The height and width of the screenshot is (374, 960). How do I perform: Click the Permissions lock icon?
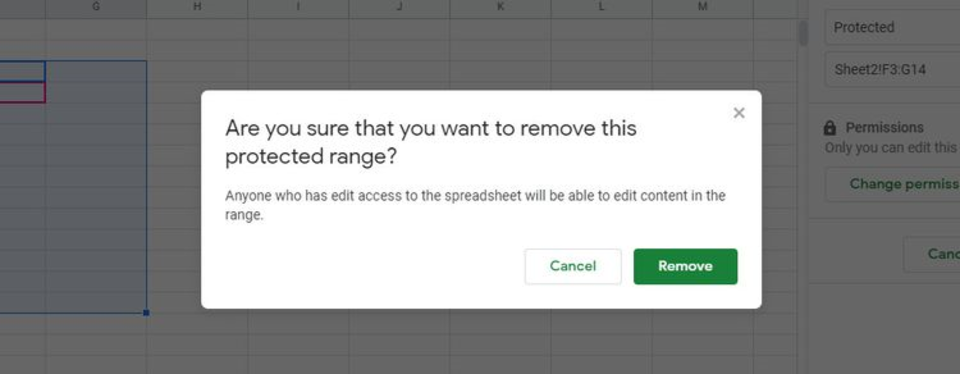pyautogui.click(x=830, y=128)
